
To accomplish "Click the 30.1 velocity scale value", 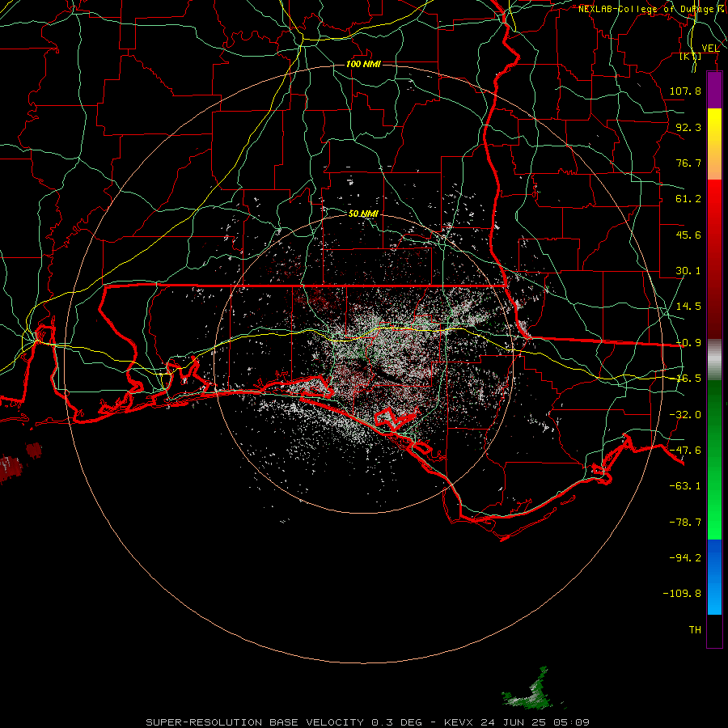I will 688,271.
